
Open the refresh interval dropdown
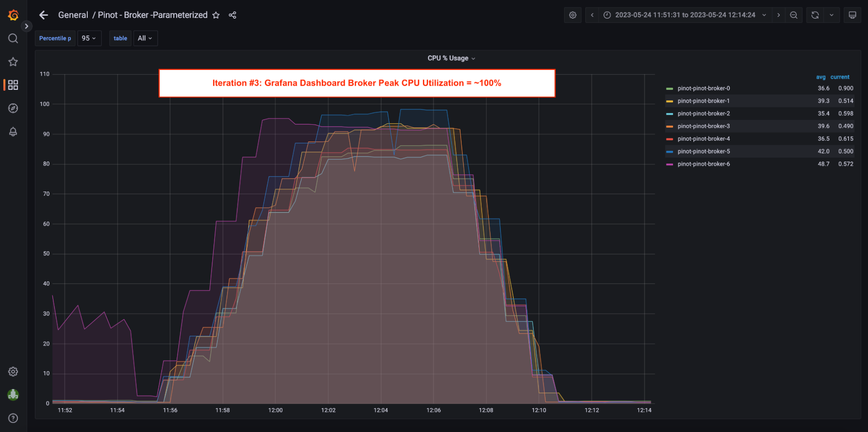(832, 15)
